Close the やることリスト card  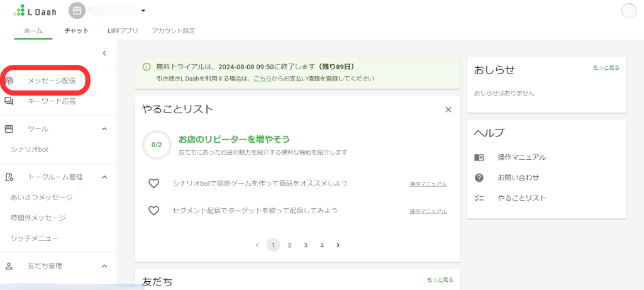point(448,109)
